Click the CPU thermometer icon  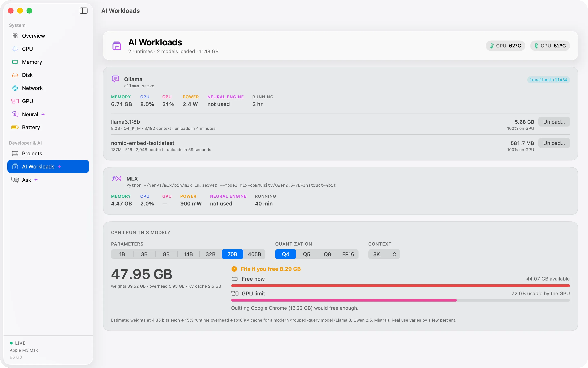pyautogui.click(x=492, y=46)
